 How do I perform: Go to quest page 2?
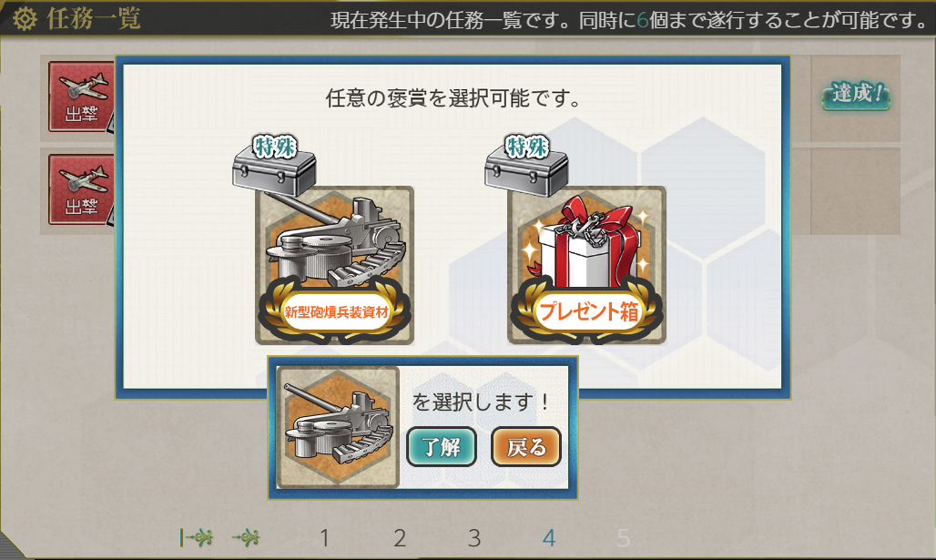point(400,538)
